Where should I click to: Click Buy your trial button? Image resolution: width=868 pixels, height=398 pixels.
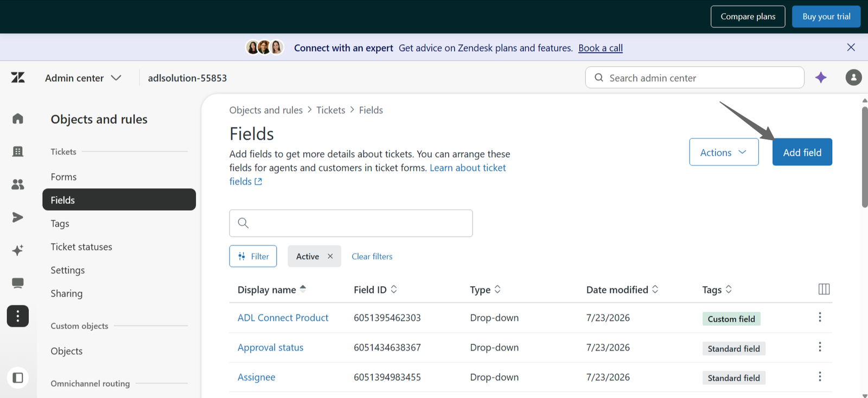coord(826,16)
